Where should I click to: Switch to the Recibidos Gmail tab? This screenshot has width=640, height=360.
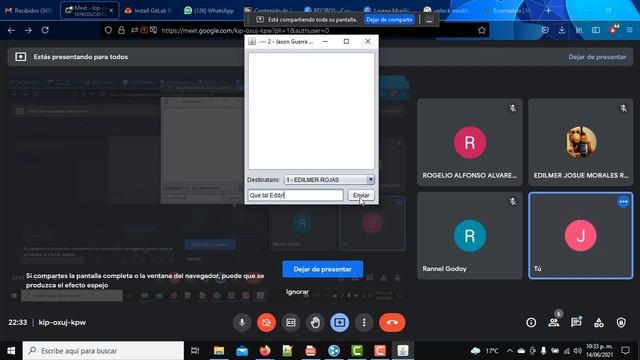29,11
